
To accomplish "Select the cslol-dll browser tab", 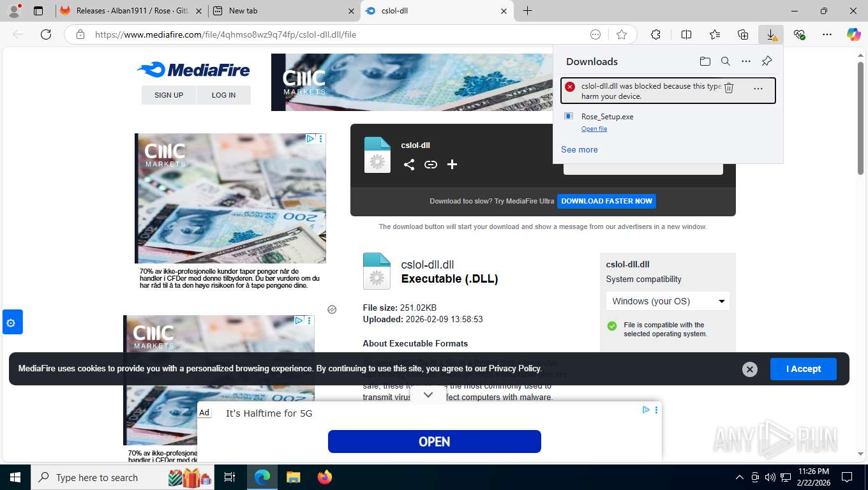I will (437, 11).
